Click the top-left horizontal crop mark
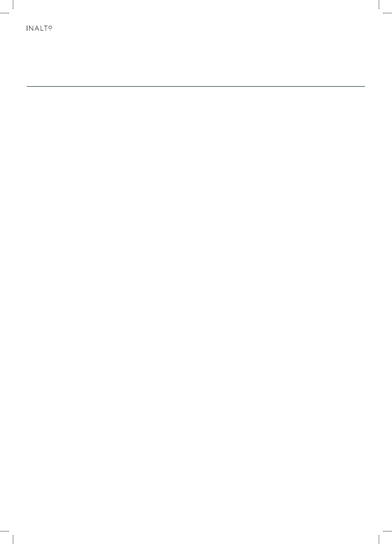392x544 pixels. click(5, 13)
